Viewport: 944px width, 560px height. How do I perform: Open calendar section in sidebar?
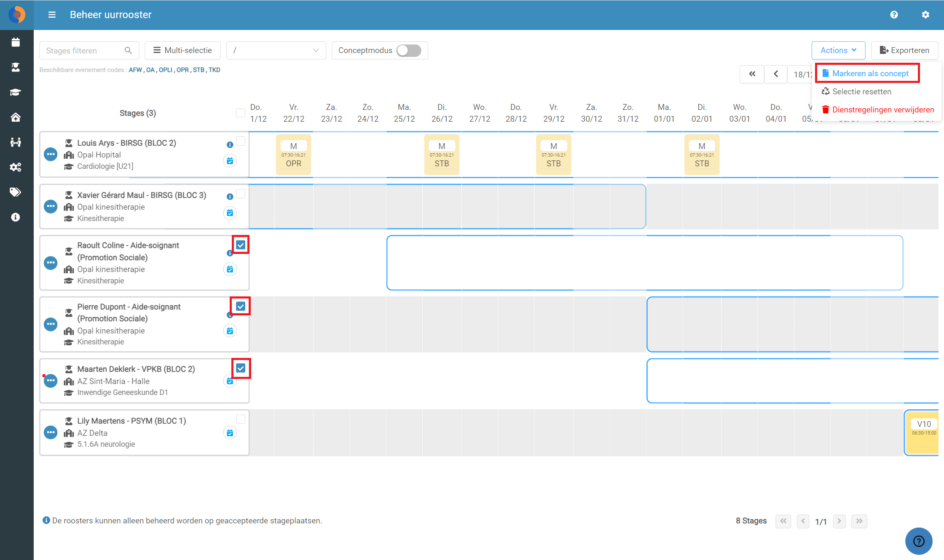[16, 42]
